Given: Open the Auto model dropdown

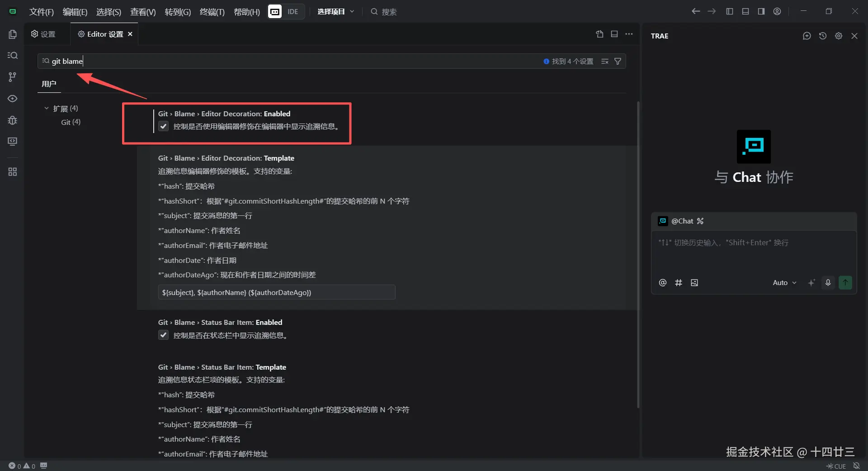Looking at the screenshot, I should [x=785, y=283].
